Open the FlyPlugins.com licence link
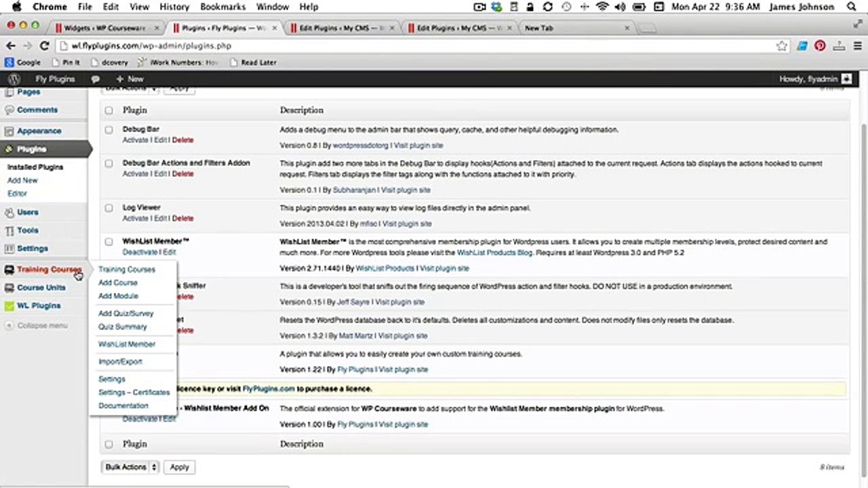The height and width of the screenshot is (488, 868). click(269, 389)
